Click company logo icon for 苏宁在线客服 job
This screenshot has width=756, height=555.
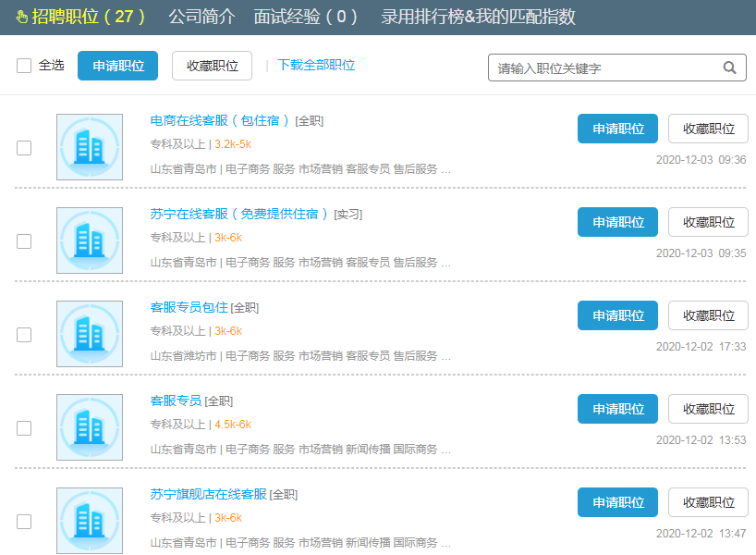coord(89,240)
